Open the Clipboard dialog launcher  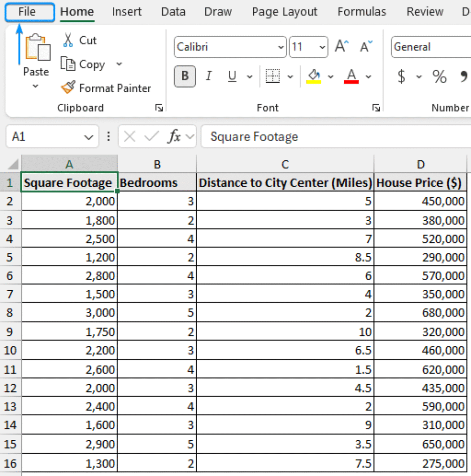click(x=159, y=108)
